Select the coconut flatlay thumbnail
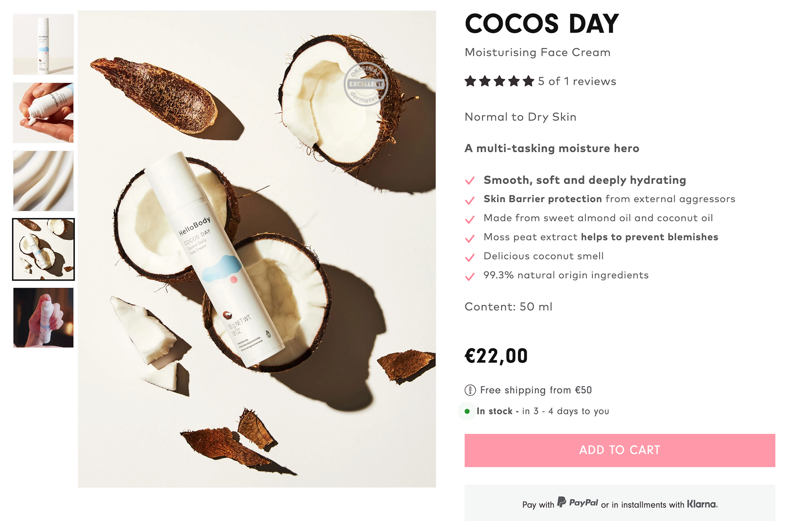The height and width of the screenshot is (532, 793). (43, 249)
